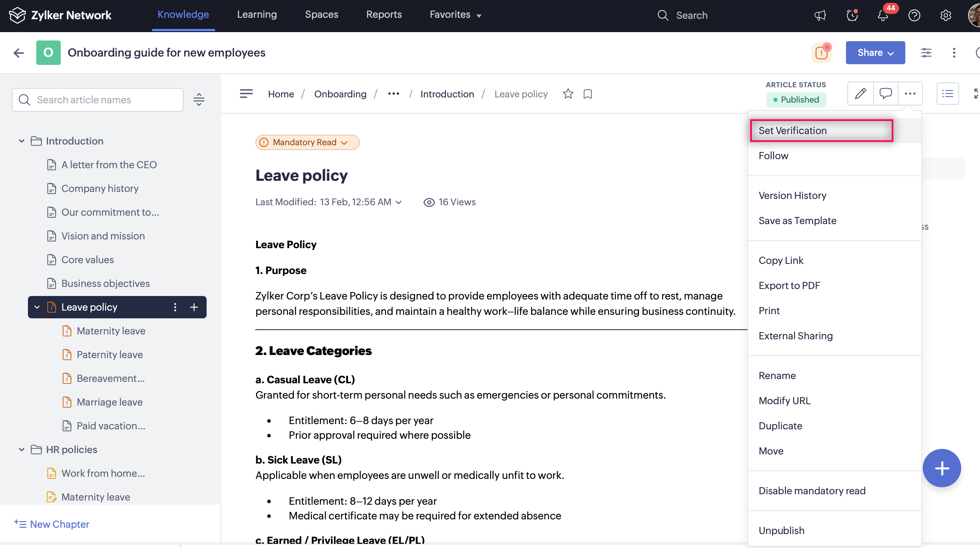
Task: Switch to the Learning tab
Action: tap(257, 14)
